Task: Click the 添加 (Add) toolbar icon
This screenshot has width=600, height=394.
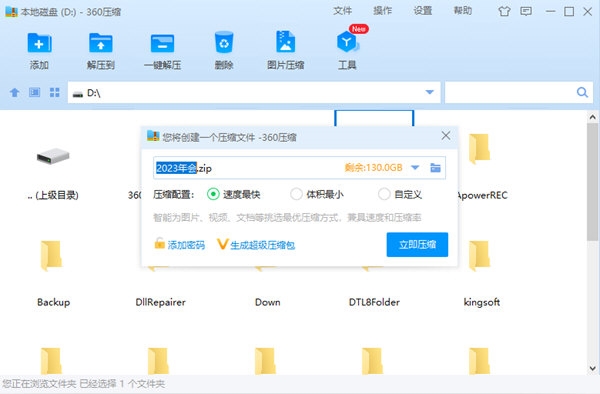Action: tap(39, 43)
